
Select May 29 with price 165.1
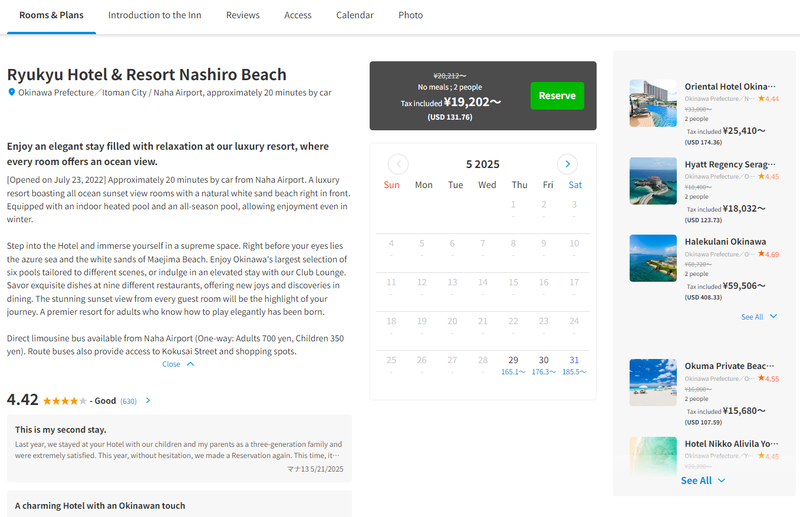tap(513, 365)
